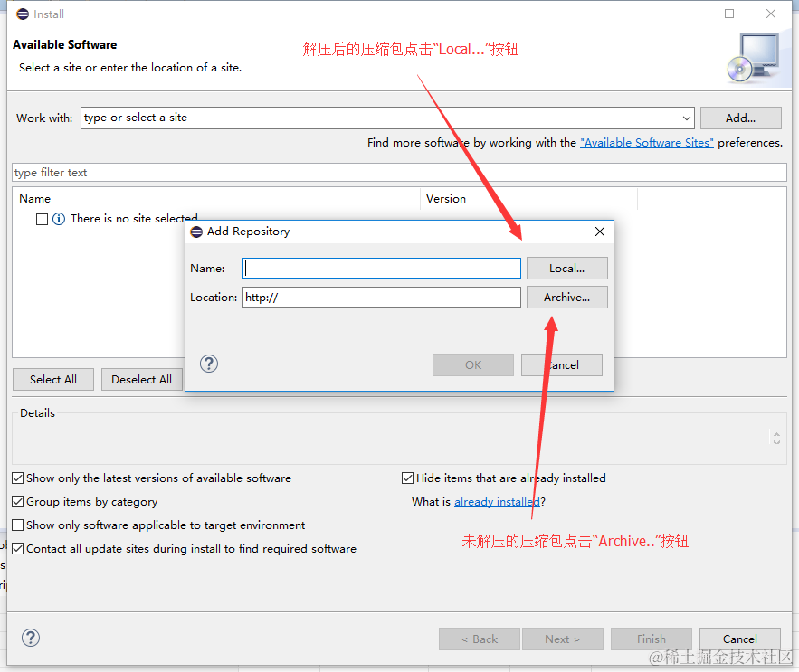Screen dimensions: 799x672
Task: Click the Deselect All button
Action: click(142, 380)
